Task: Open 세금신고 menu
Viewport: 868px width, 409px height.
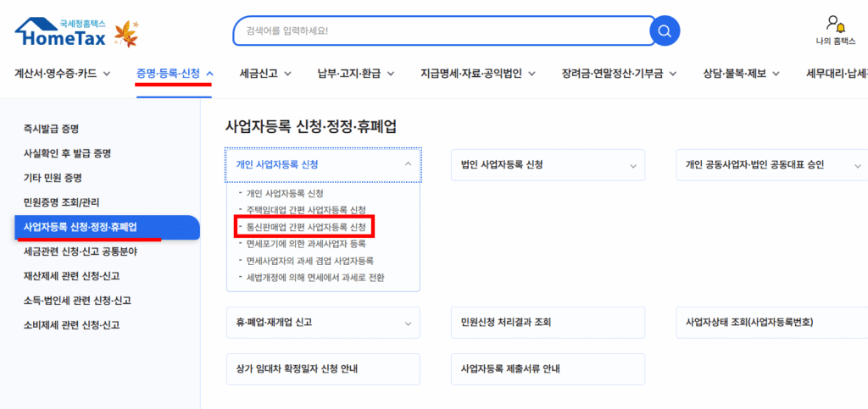Action: [259, 74]
